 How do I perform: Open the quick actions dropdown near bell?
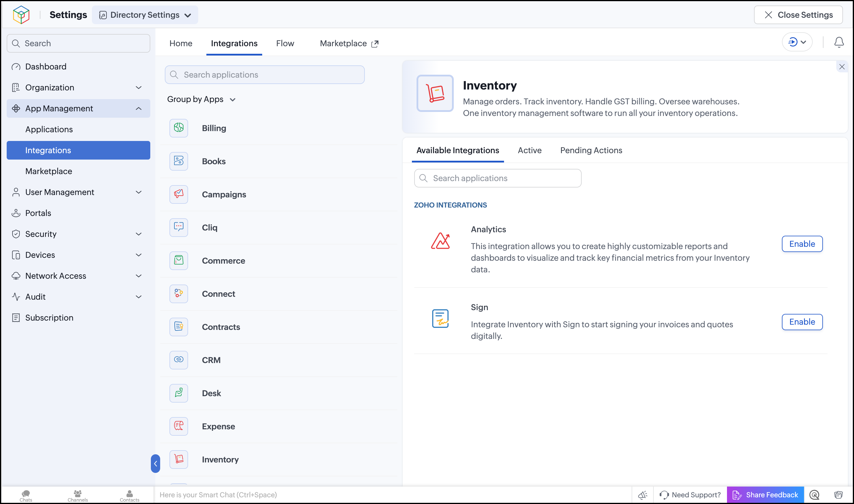(x=797, y=42)
